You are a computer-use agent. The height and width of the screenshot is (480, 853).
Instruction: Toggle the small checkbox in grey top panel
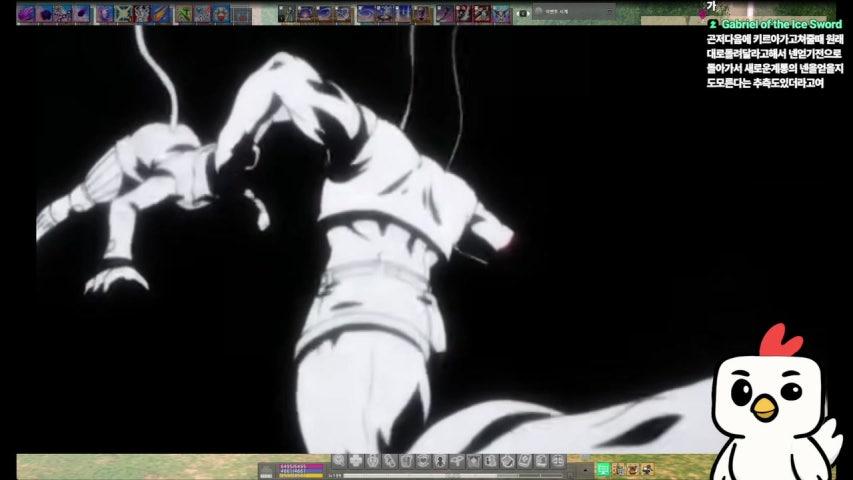(609, 11)
